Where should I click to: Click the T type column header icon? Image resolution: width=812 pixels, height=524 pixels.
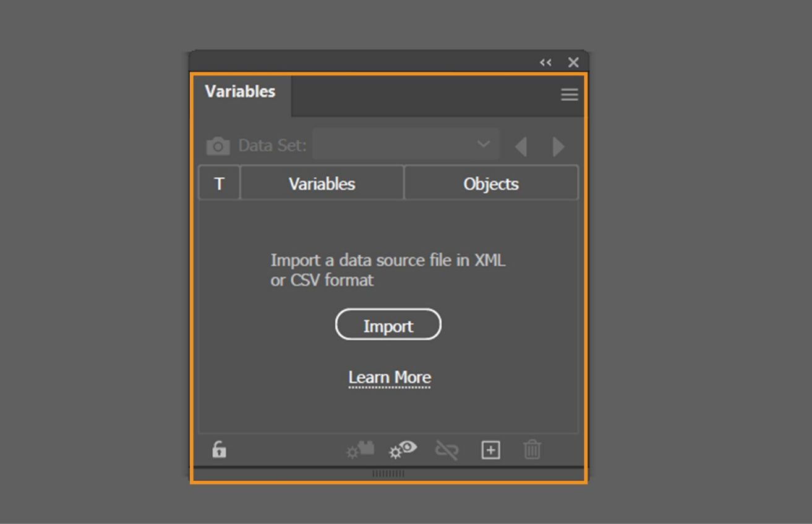(x=219, y=183)
